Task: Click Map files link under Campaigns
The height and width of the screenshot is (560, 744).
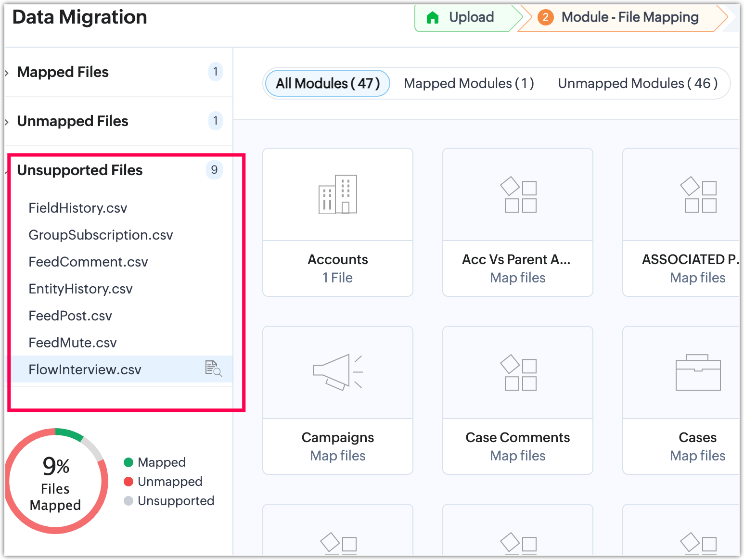Action: pos(338,456)
